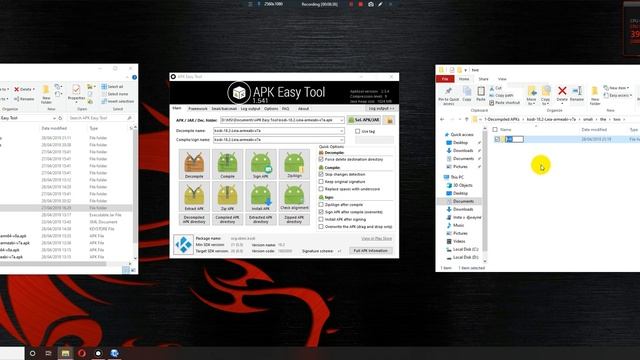Viewport: 640px width, 360px height.
Task: Enable Replace spaces with underscore checkbox
Action: 321,189
